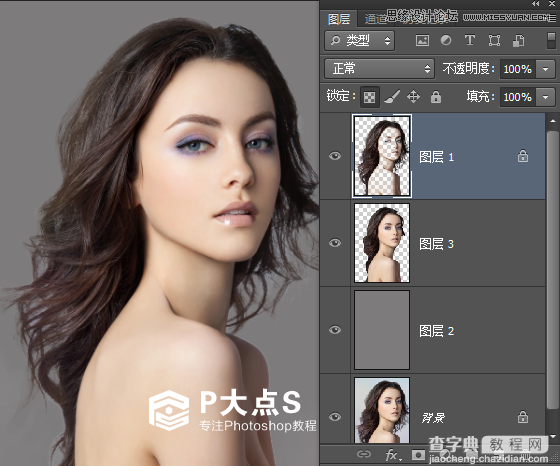Select the 图层 1 thumbnail
This screenshot has width=560, height=466.
coord(382,156)
